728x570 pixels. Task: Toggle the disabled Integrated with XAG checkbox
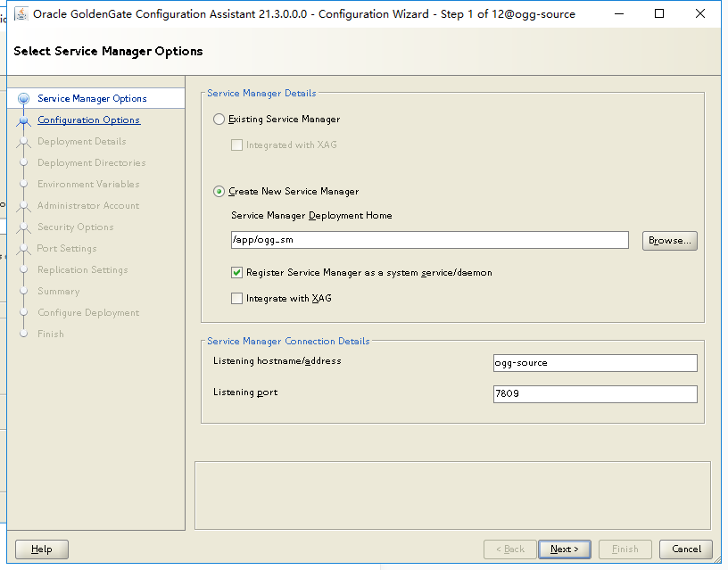coord(236,145)
